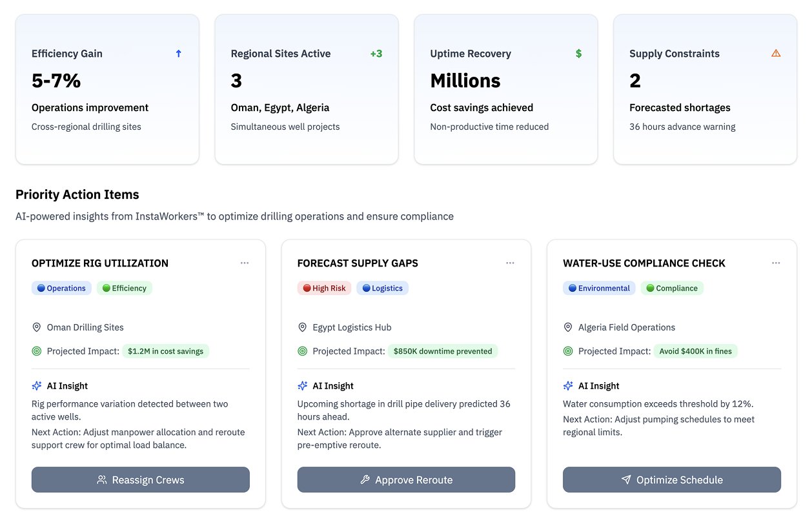Click the Avoid $400K in fines badge
Image resolution: width=812 pixels, height=519 pixels.
coord(695,352)
